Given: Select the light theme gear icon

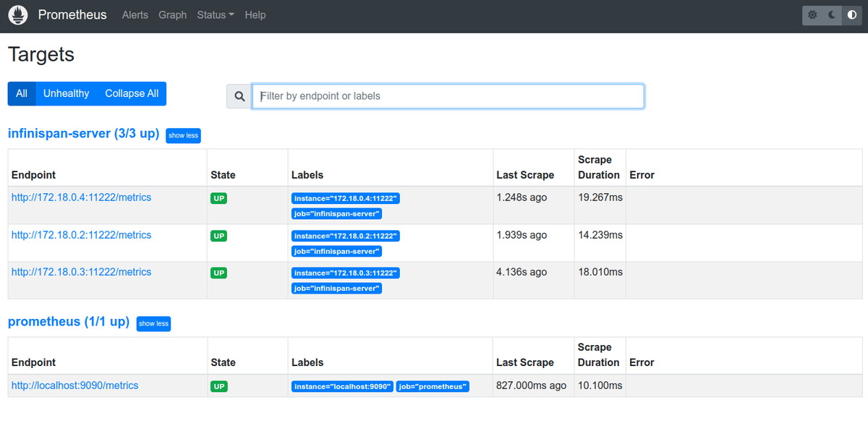Looking at the screenshot, I should (x=812, y=14).
